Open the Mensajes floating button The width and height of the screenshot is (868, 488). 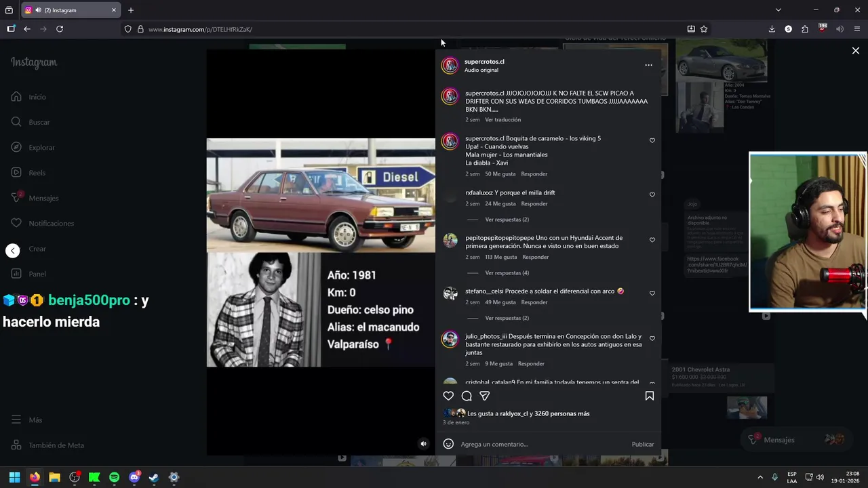tap(795, 440)
